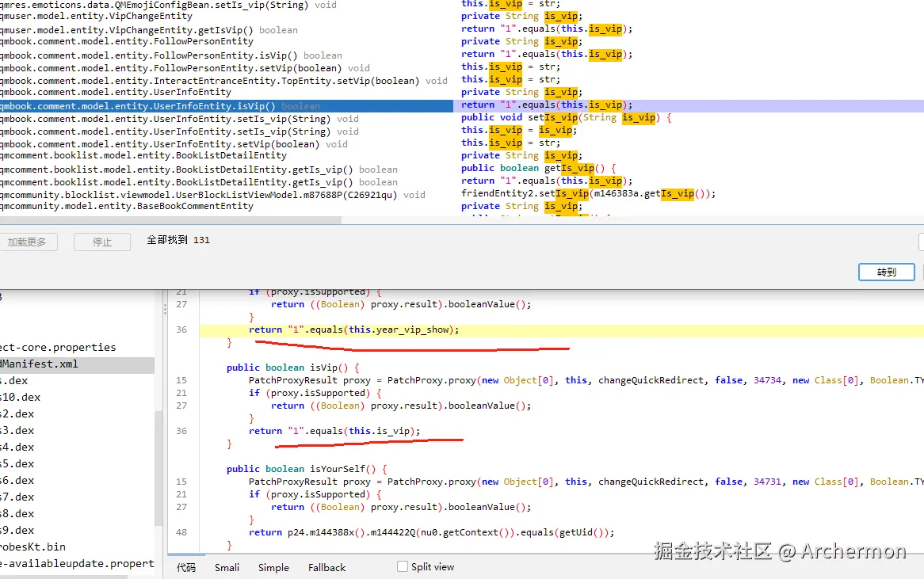
Task: Switch to the Smali tab
Action: click(227, 567)
